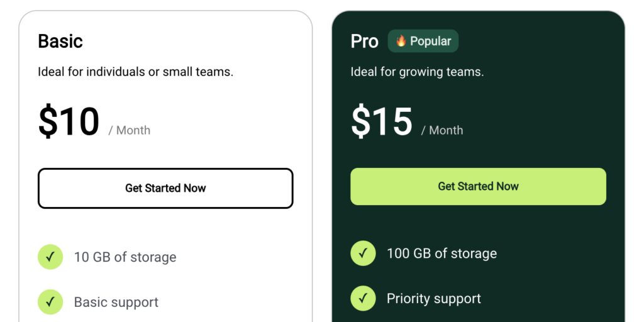
Task: Click '100 GB of storage' feature text
Action: tap(441, 253)
